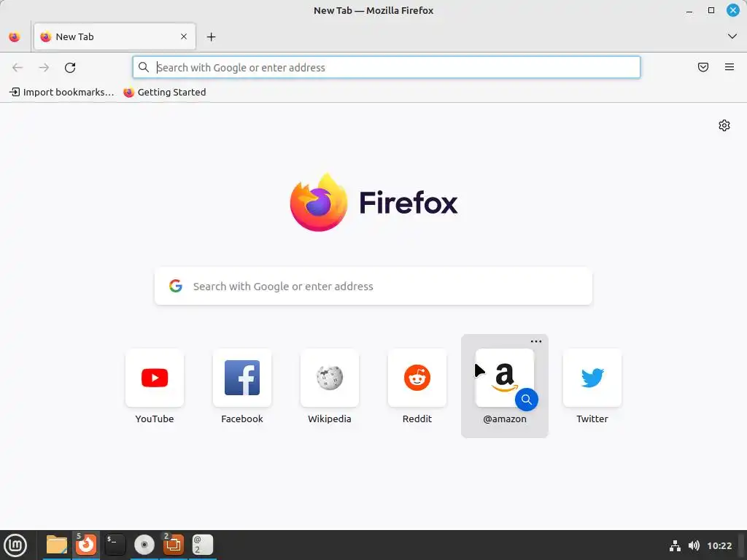Open the volume control tray icon
747x560 pixels.
(694, 545)
